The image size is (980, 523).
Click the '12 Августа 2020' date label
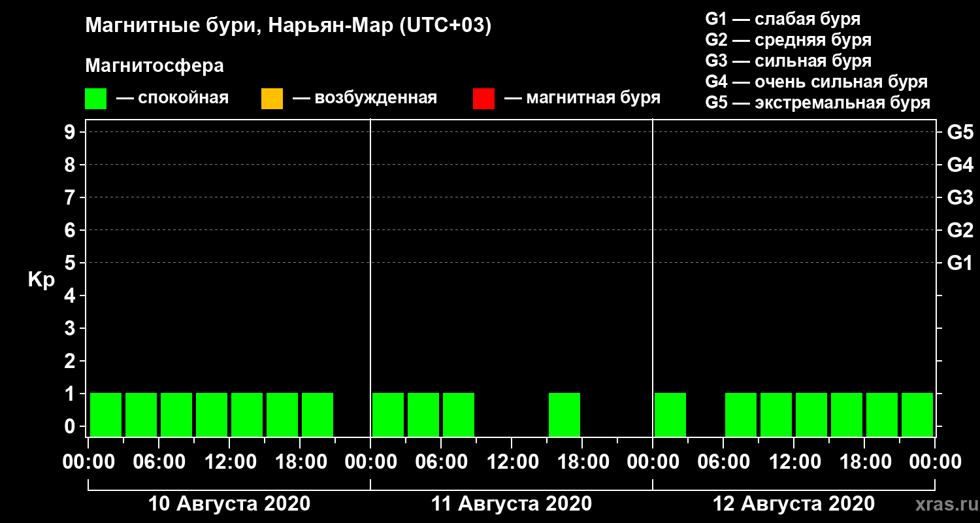tap(794, 504)
